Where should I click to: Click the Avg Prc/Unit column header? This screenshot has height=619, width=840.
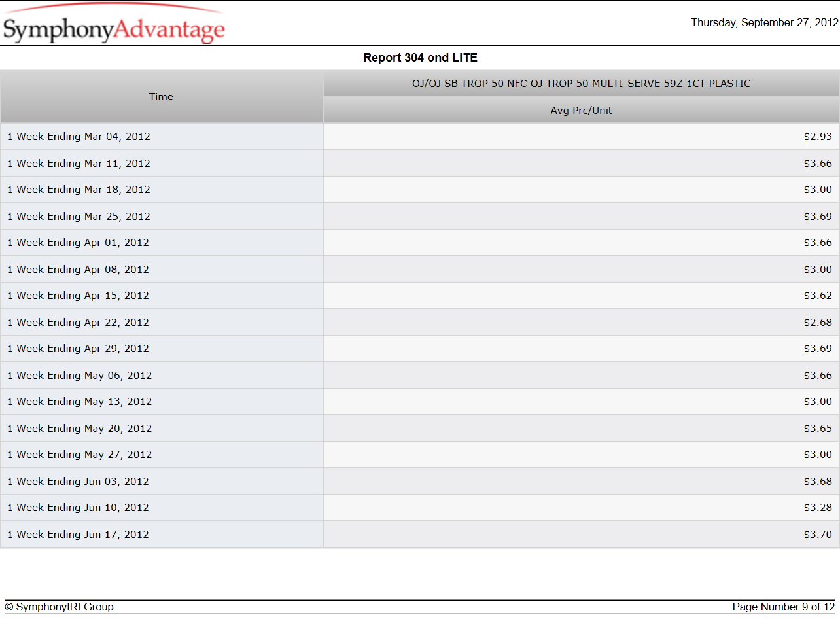pos(581,111)
